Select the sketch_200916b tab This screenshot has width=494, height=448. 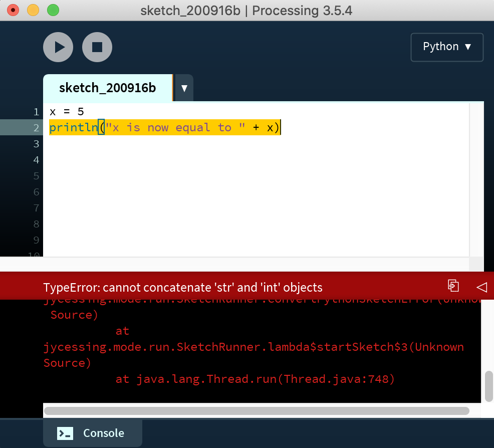(107, 88)
